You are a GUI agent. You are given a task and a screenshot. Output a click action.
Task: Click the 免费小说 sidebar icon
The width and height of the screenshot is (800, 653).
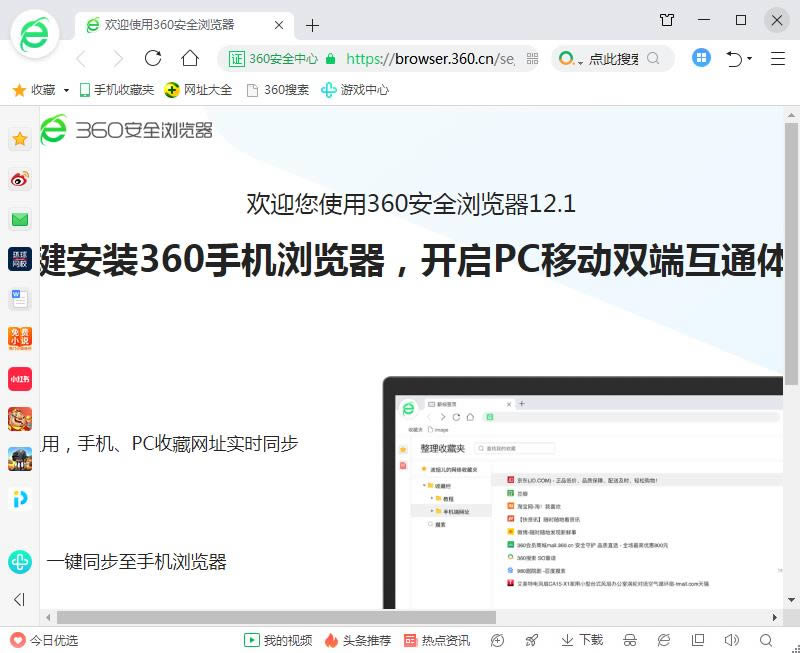coord(20,338)
